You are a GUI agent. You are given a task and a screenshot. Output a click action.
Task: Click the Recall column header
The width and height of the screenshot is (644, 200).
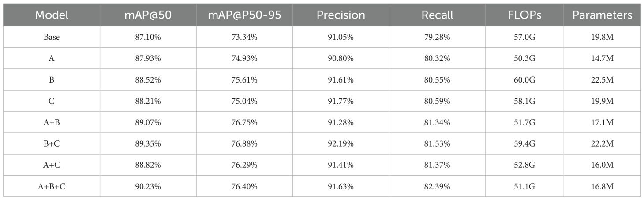tap(437, 15)
